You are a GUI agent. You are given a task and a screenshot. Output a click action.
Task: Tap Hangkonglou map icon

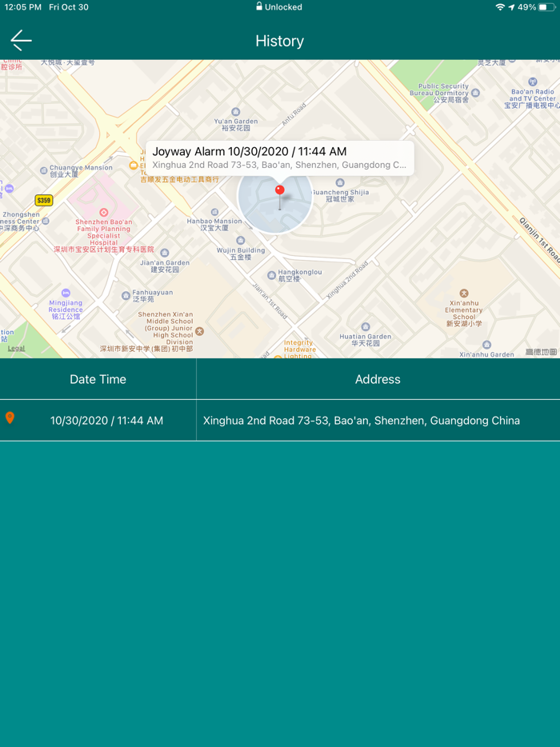click(272, 275)
